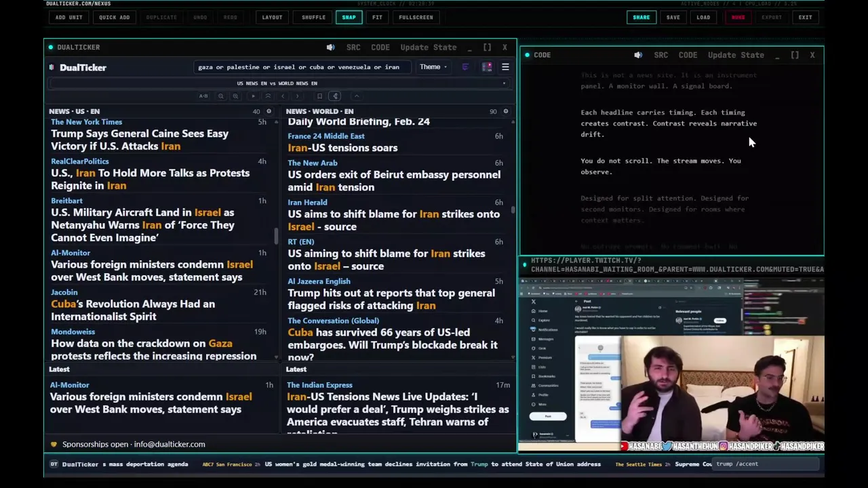
Task: Open US NEWS EN vs WORLD NEWS EN selector
Action: pos(277,83)
